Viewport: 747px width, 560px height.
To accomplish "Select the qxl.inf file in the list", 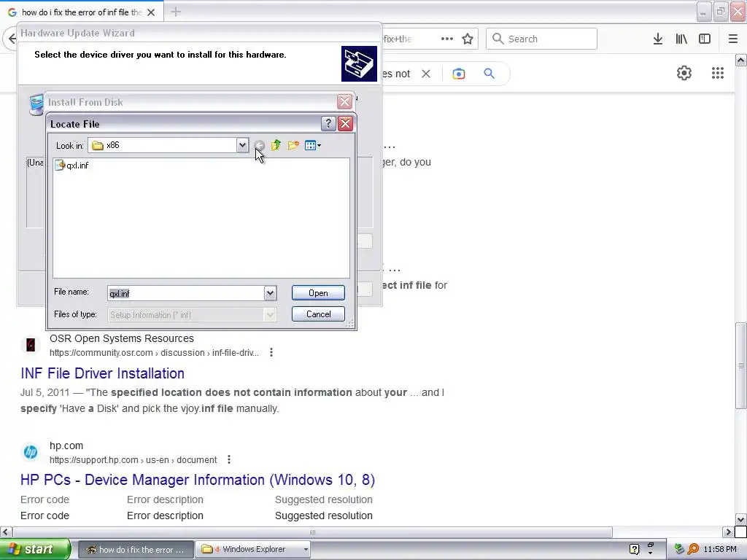I will pyautogui.click(x=72, y=166).
